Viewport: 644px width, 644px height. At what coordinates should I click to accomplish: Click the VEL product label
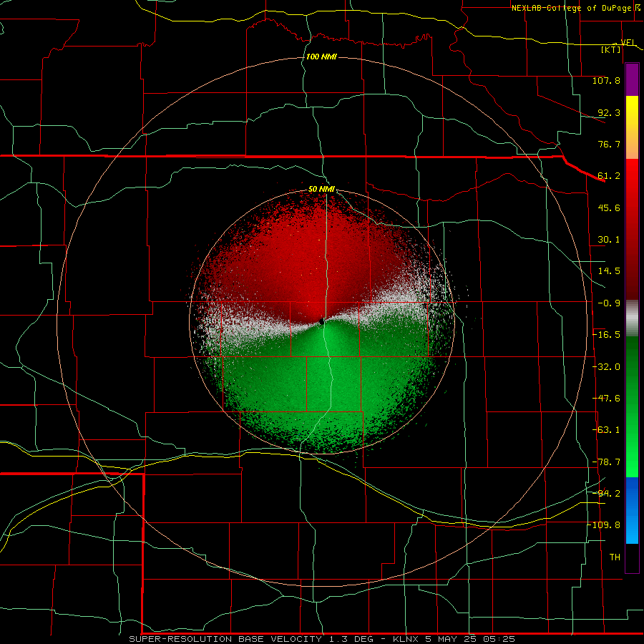tap(628, 42)
